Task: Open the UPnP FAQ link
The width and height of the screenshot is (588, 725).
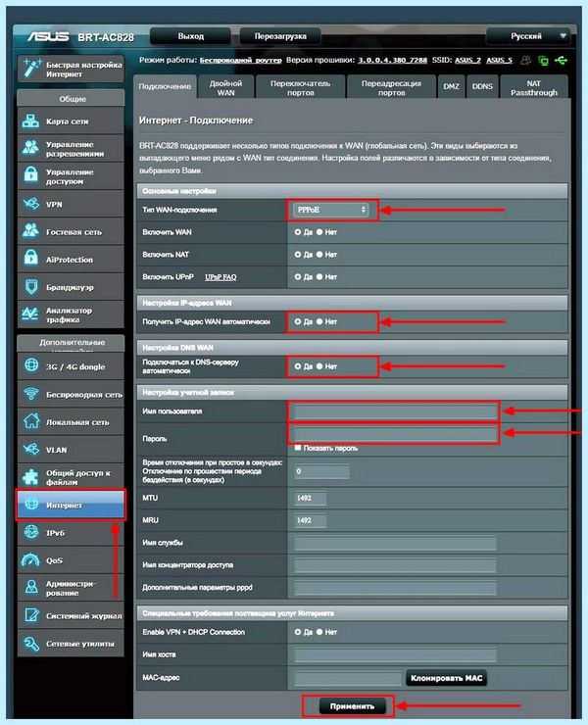Action: click(220, 277)
